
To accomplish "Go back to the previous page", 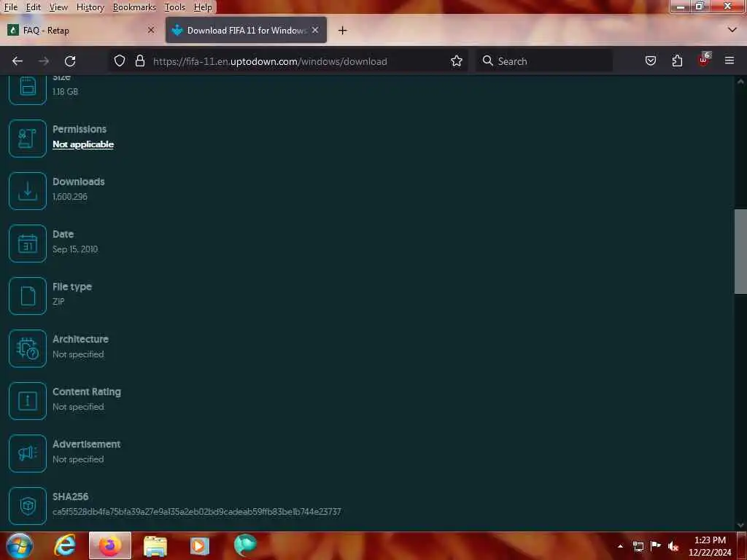I will pyautogui.click(x=18, y=61).
